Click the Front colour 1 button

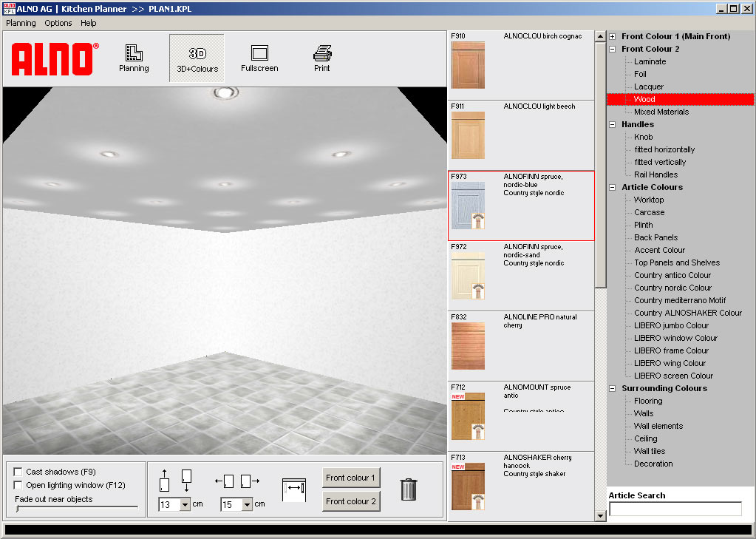[351, 478]
